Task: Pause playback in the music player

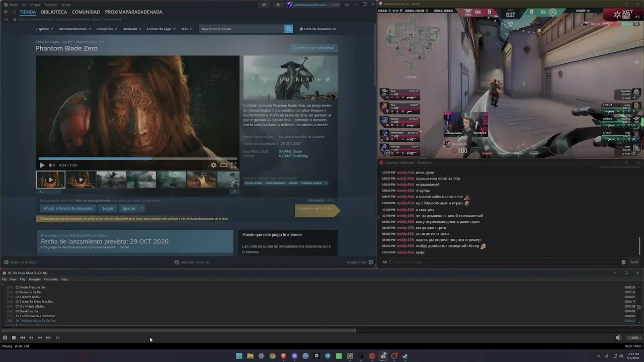Action: tap(5, 338)
